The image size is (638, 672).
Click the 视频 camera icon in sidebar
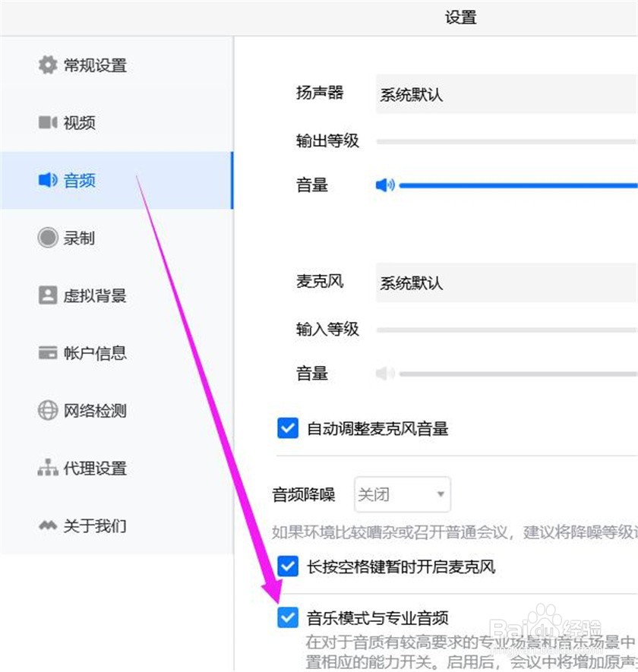point(48,122)
